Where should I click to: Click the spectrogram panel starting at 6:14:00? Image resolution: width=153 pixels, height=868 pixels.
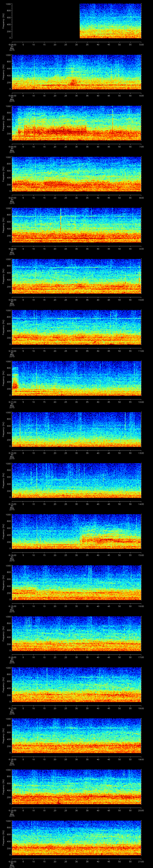77,531
